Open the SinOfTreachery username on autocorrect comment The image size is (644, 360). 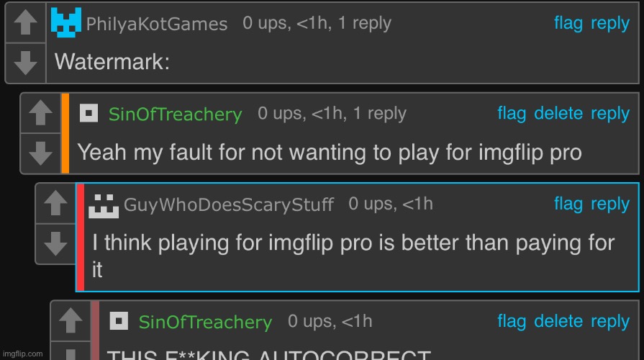click(x=205, y=322)
